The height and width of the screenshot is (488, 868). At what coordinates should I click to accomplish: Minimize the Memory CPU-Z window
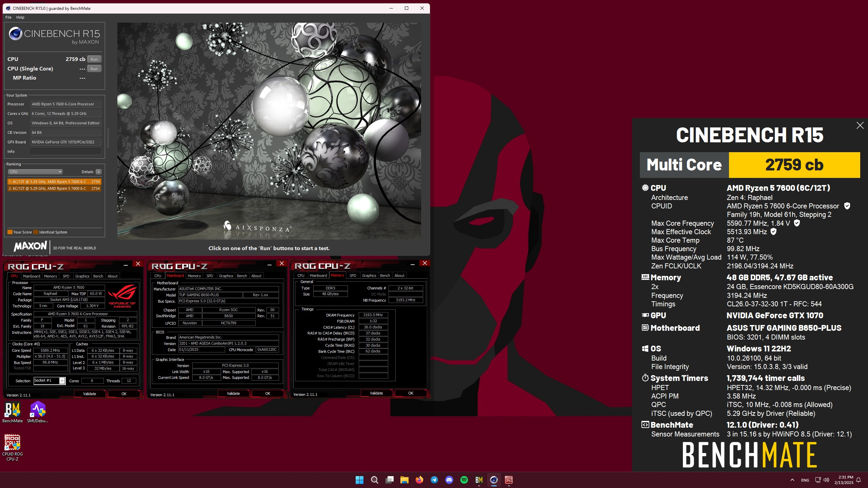[412, 264]
